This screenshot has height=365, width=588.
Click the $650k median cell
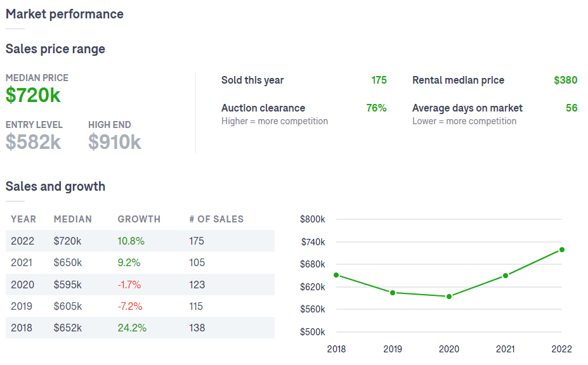pos(68,263)
